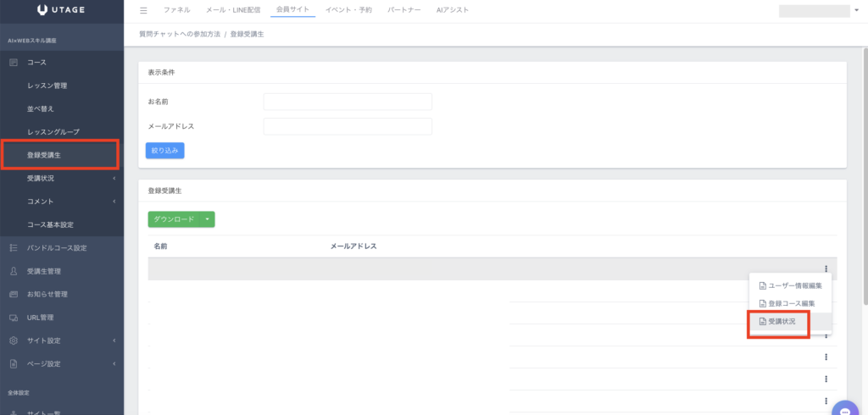Click the 表示条件 panel heading
868x415 pixels.
(162, 73)
